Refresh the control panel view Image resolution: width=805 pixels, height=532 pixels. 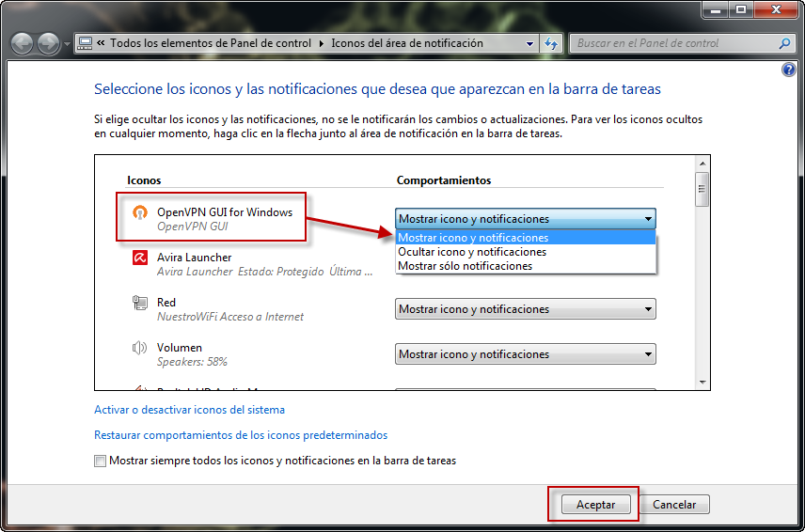tap(551, 43)
